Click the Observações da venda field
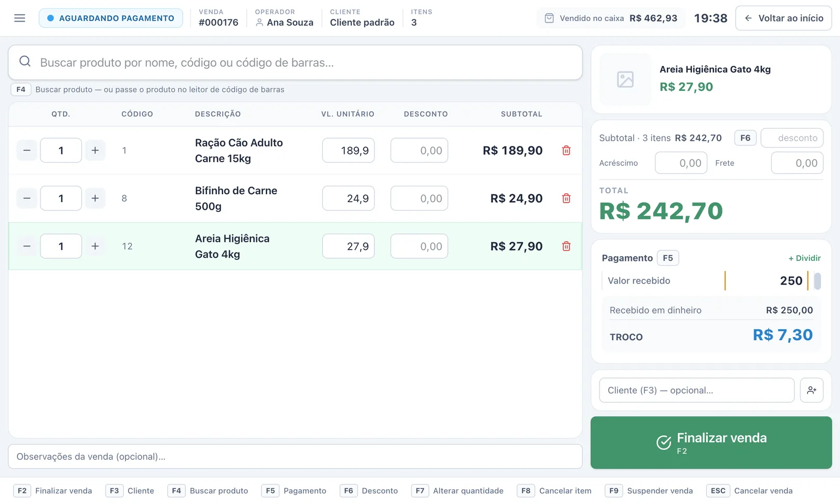840x504 pixels. coord(295,457)
